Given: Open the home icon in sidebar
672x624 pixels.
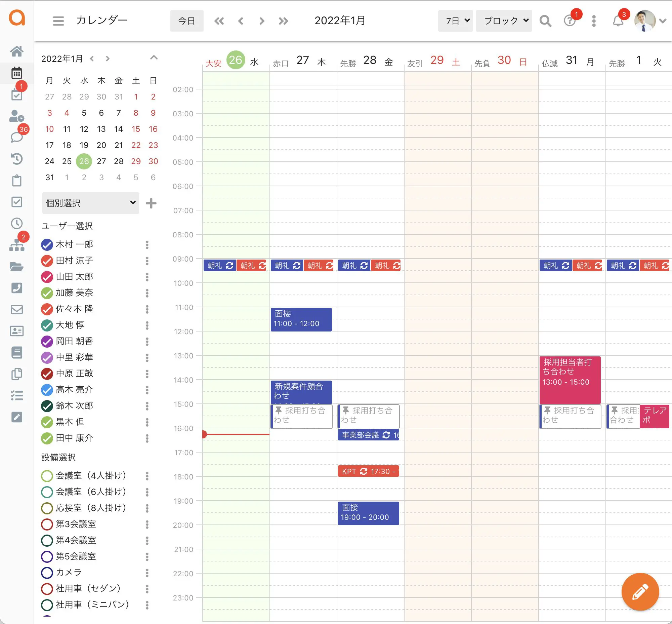Looking at the screenshot, I should [16, 51].
